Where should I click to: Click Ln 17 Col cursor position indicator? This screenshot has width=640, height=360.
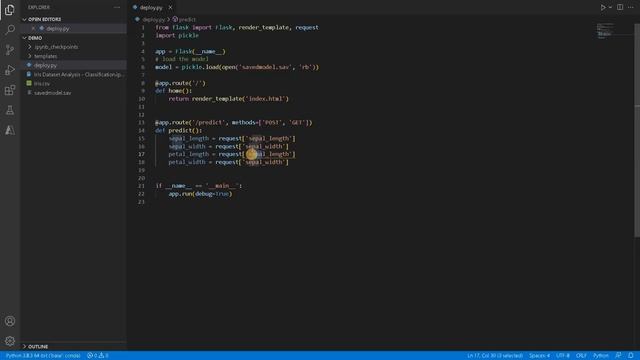click(x=495, y=356)
